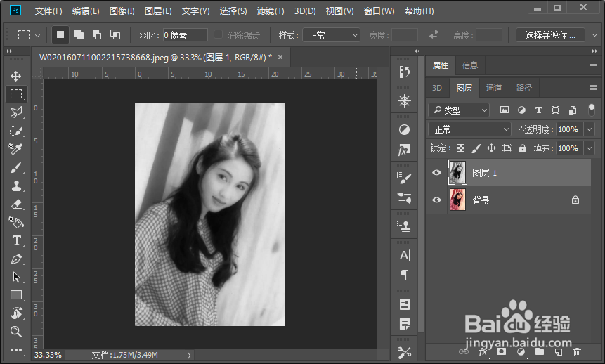Toggle lock position icon

491,148
